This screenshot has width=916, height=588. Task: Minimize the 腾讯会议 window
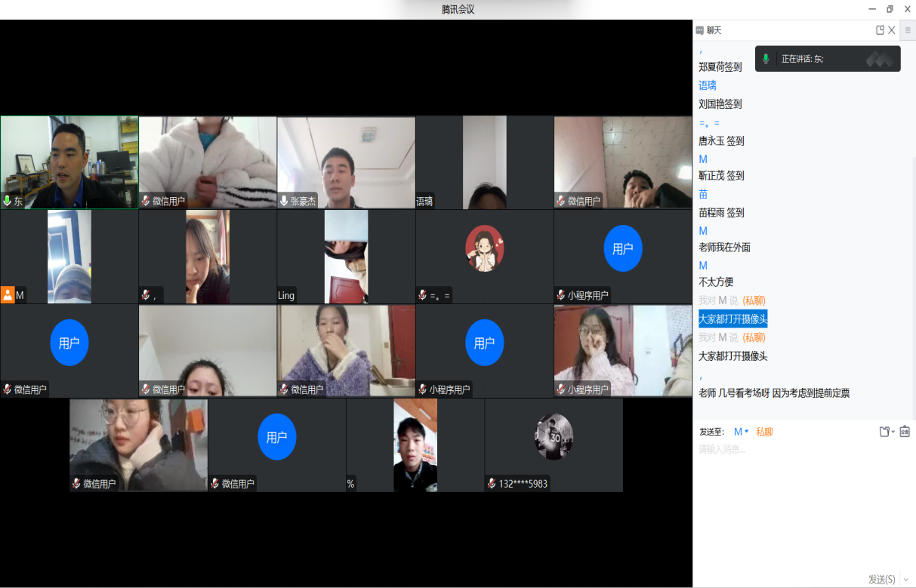tap(872, 9)
